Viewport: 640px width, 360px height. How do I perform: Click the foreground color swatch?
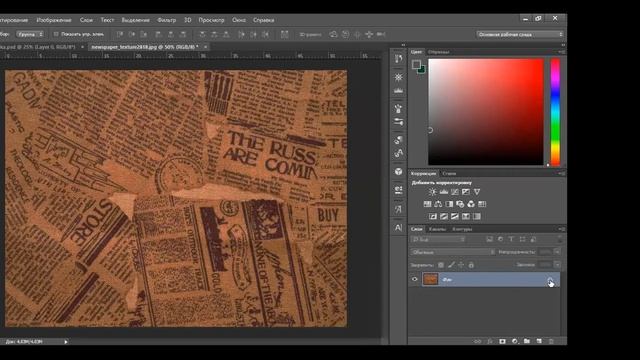point(416,64)
